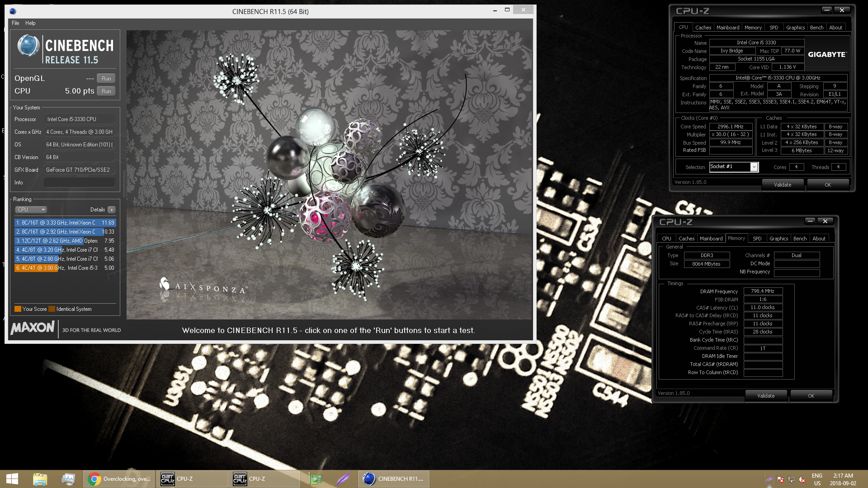Viewport: 868px width, 488px height.
Task: Open Cinebench Help menu
Action: (30, 23)
